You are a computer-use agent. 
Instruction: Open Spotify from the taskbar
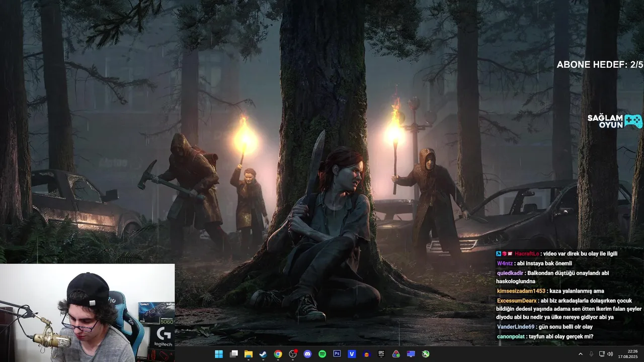322,354
